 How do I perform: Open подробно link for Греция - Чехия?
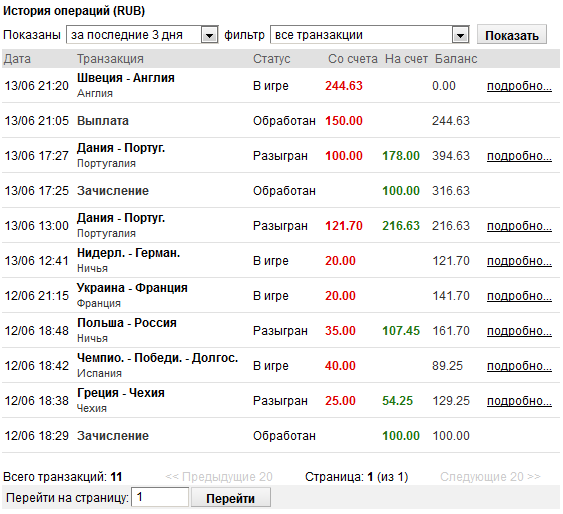pos(519,401)
